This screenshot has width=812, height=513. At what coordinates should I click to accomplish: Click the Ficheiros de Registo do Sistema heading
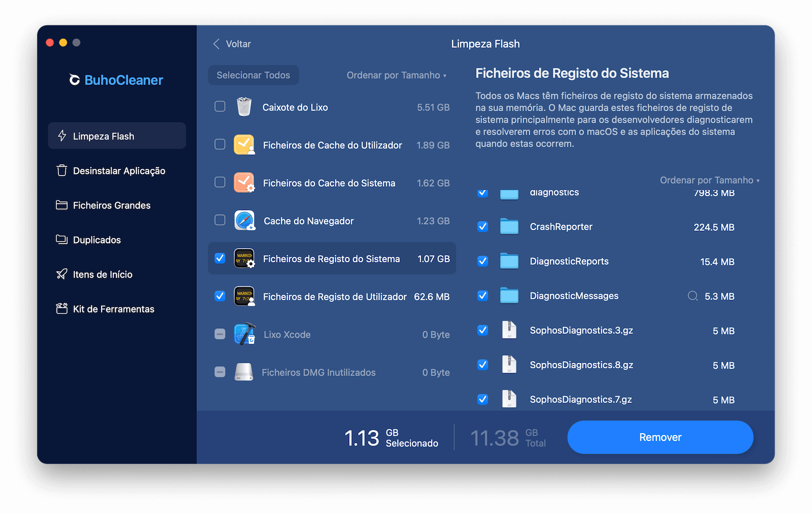coord(572,73)
